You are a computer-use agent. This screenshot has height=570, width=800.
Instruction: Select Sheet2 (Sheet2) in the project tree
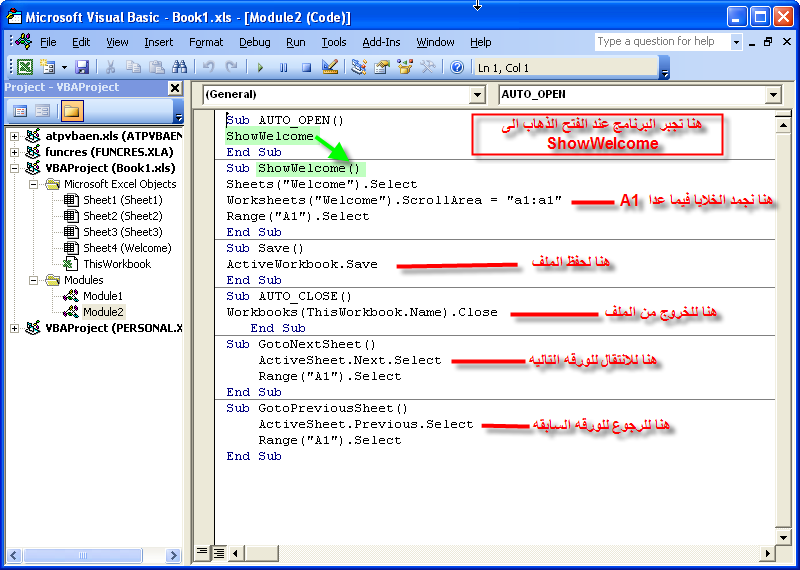(122, 216)
